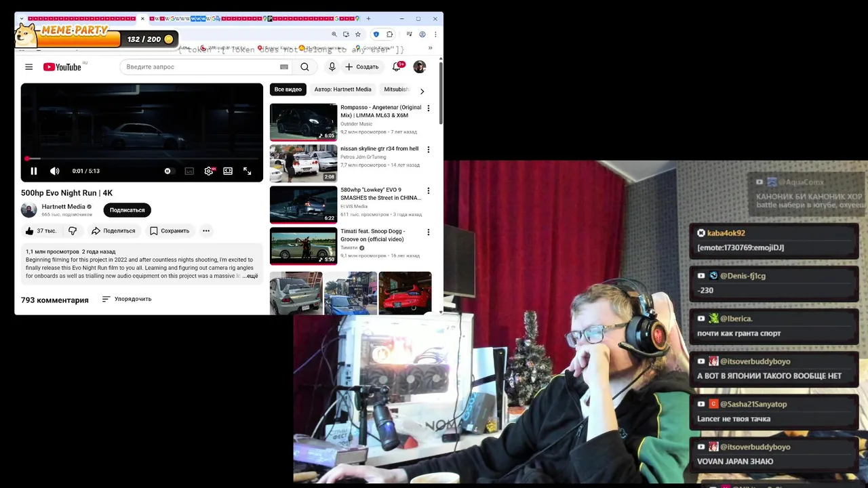Click the Создать create button

[361, 66]
